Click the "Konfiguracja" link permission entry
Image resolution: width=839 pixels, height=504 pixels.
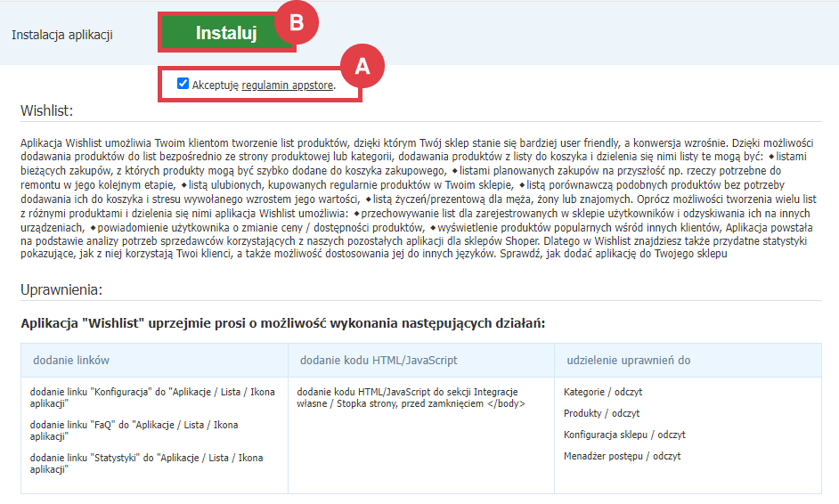[x=146, y=397]
